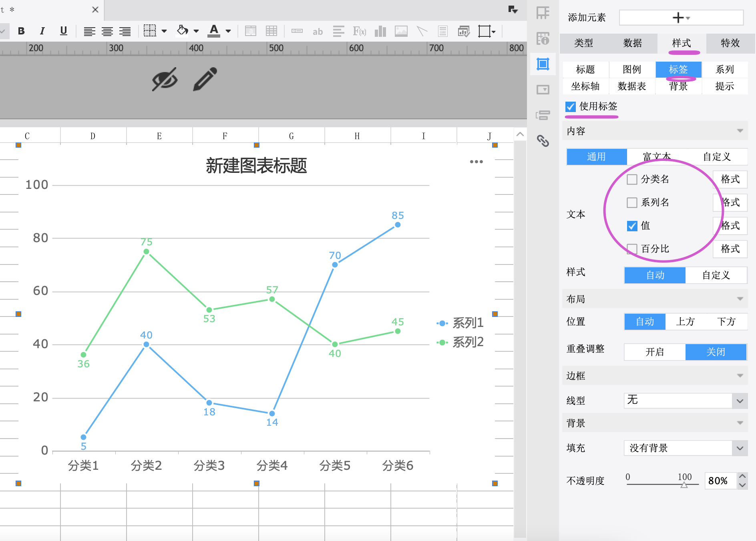756x541 pixels.
Task: Align text left
Action: (x=89, y=31)
